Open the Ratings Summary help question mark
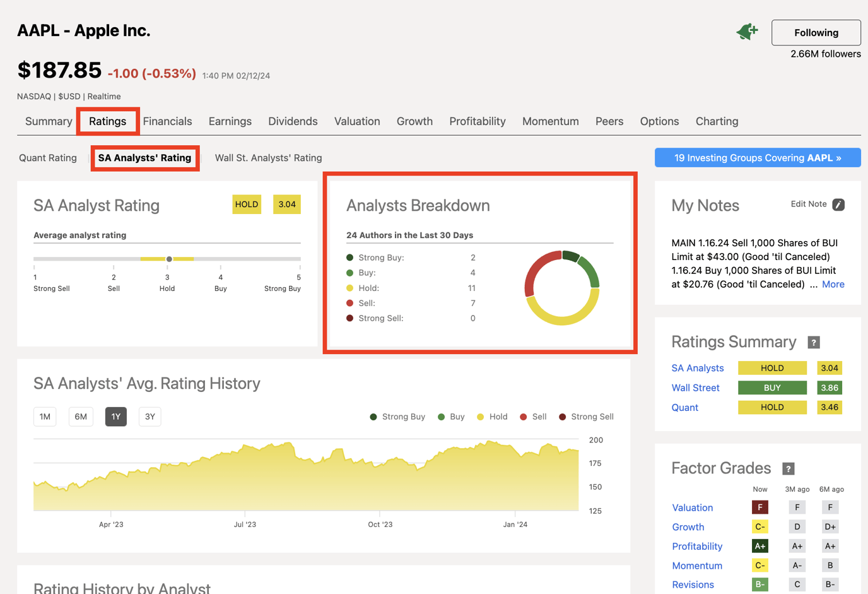 click(x=814, y=342)
